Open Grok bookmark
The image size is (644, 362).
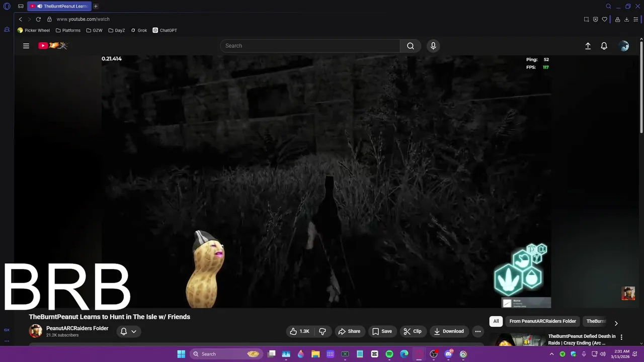pos(139,30)
